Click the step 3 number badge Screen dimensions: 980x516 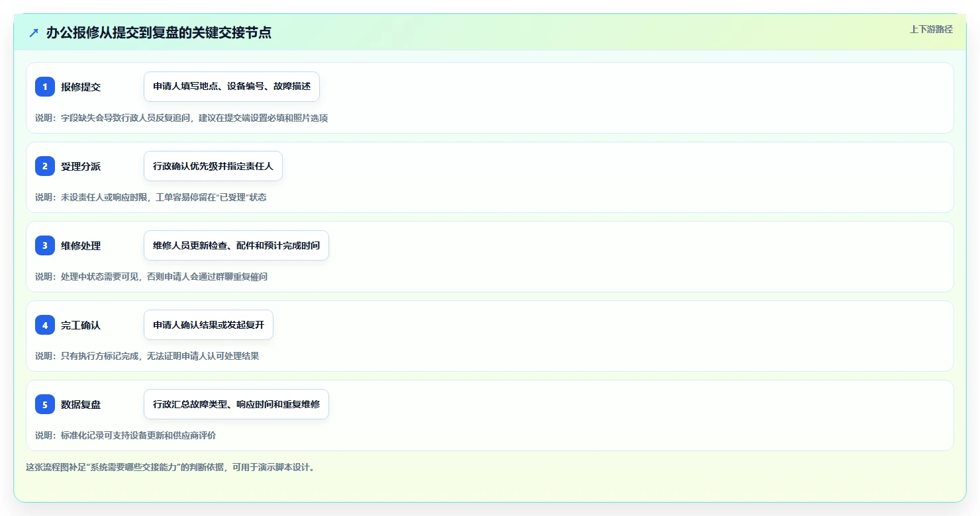pyautogui.click(x=45, y=245)
